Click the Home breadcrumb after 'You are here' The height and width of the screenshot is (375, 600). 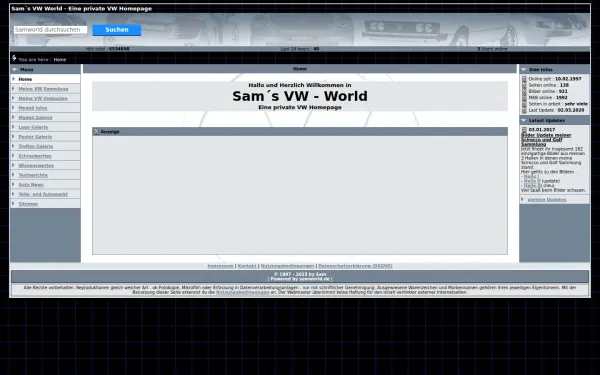click(x=60, y=60)
